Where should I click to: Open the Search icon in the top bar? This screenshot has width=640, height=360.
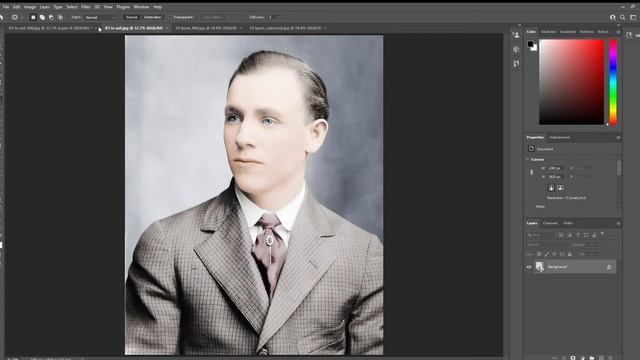pos(622,18)
